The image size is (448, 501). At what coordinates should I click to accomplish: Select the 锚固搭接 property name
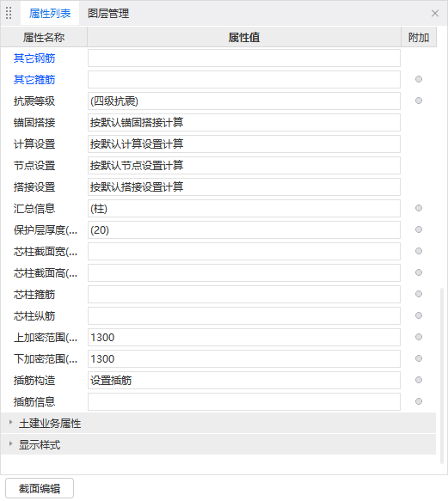(x=34, y=122)
